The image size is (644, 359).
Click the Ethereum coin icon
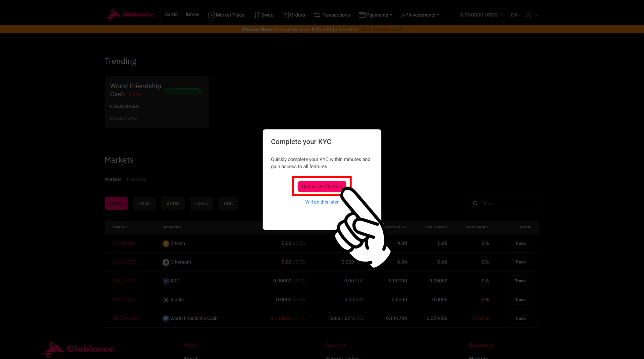(166, 262)
